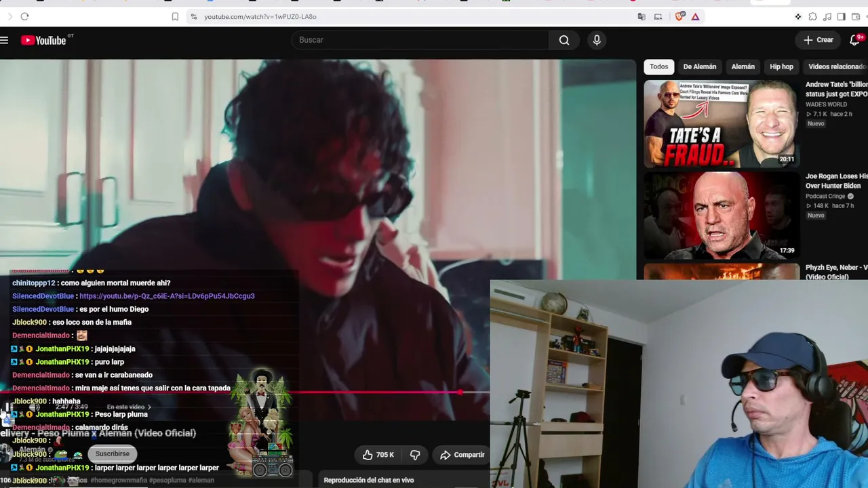
Task: Open the Brave Rewards triangle icon
Action: coord(695,16)
